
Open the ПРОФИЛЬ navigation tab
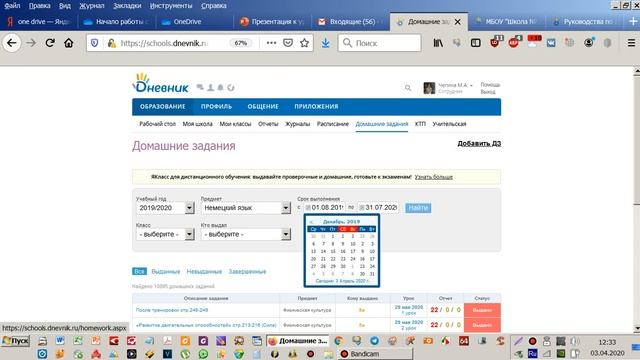point(216,107)
